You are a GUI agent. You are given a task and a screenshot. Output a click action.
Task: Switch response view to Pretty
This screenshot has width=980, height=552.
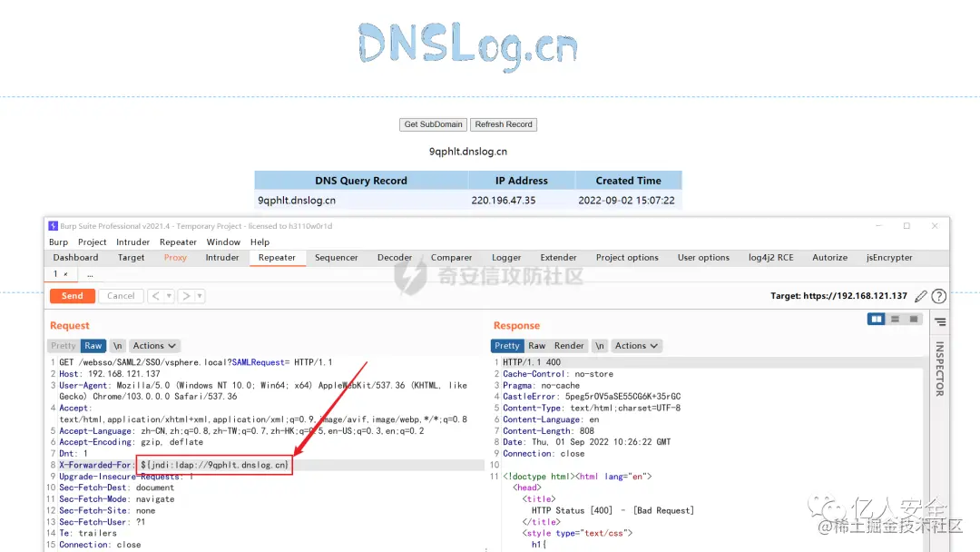click(x=507, y=346)
